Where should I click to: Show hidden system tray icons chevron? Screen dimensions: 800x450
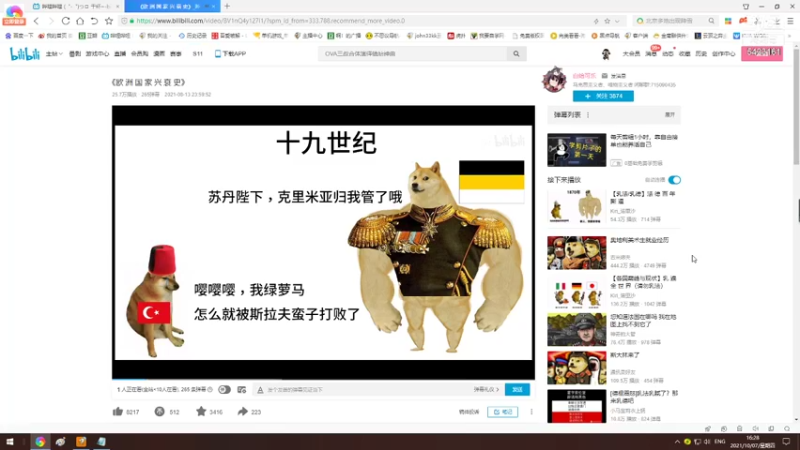(677, 442)
